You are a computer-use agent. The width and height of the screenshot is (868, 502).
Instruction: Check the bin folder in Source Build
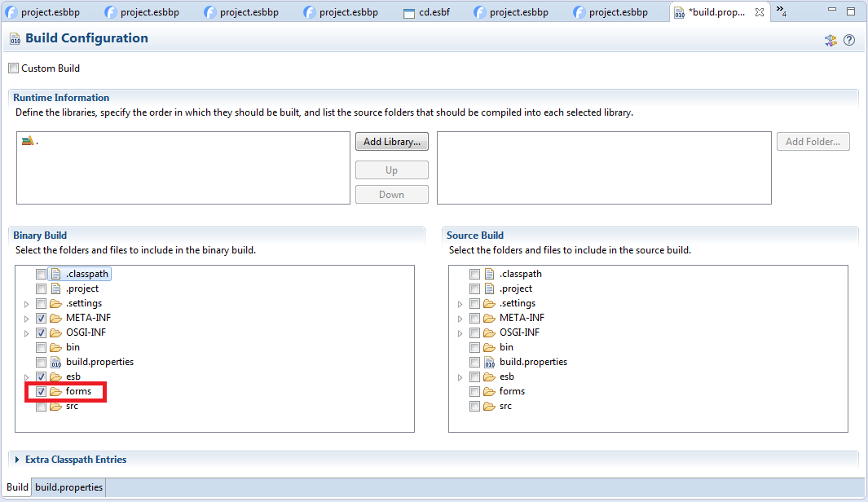click(x=474, y=347)
